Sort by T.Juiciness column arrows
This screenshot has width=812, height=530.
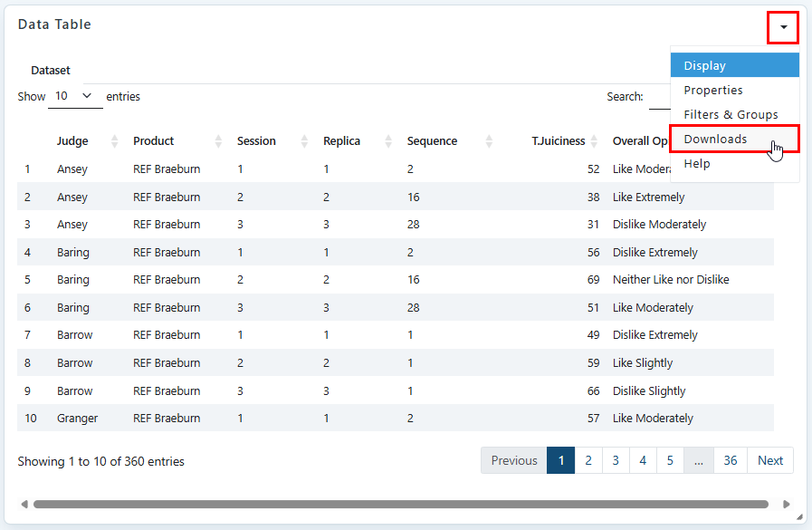[594, 141]
